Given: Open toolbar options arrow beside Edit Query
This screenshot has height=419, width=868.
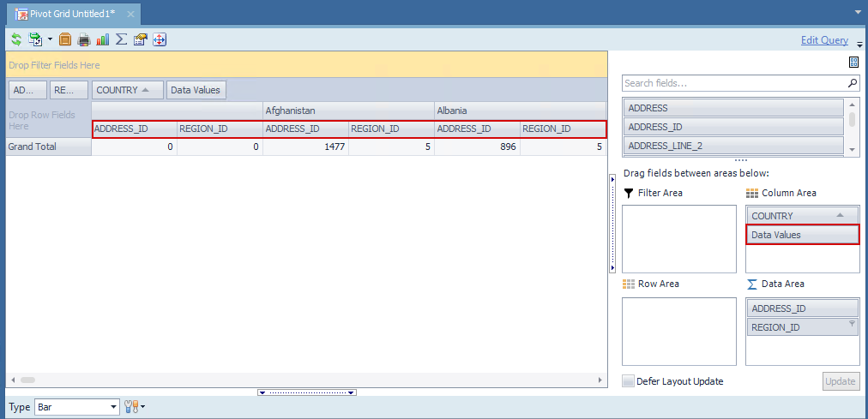Looking at the screenshot, I should [859, 44].
